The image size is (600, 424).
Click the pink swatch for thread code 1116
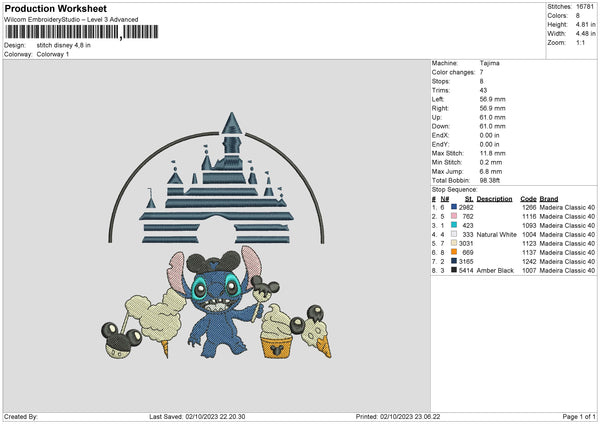coord(454,216)
